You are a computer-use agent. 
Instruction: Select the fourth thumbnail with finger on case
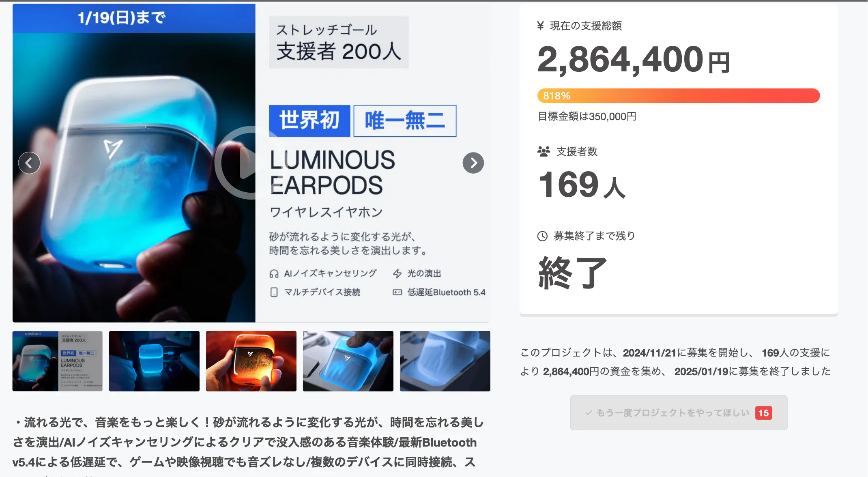(348, 361)
